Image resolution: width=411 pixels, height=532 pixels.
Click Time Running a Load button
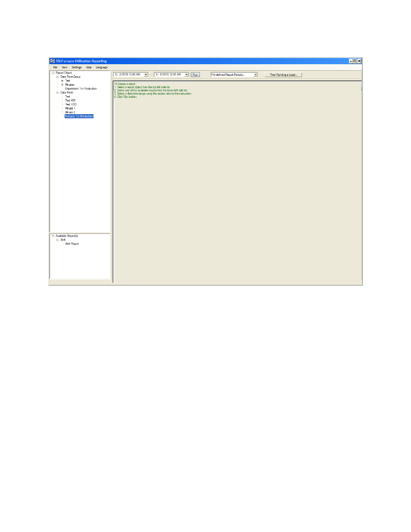pos(283,75)
